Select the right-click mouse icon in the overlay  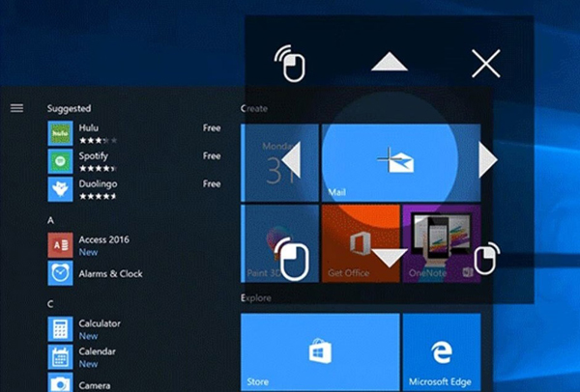485,258
